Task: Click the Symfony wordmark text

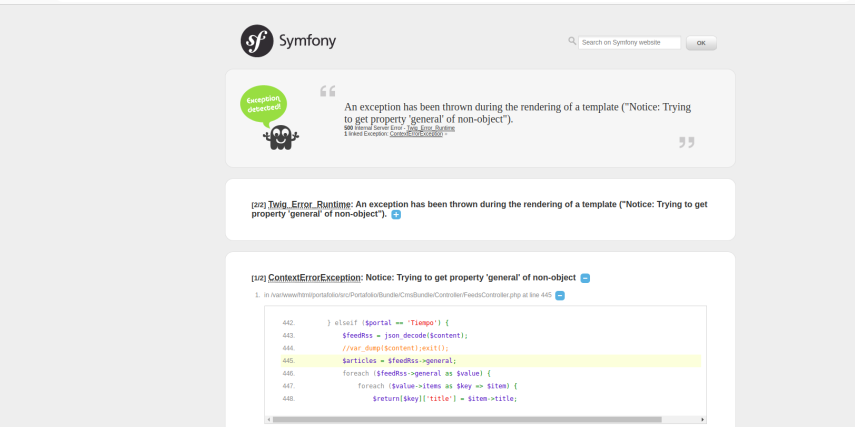Action: (x=305, y=42)
